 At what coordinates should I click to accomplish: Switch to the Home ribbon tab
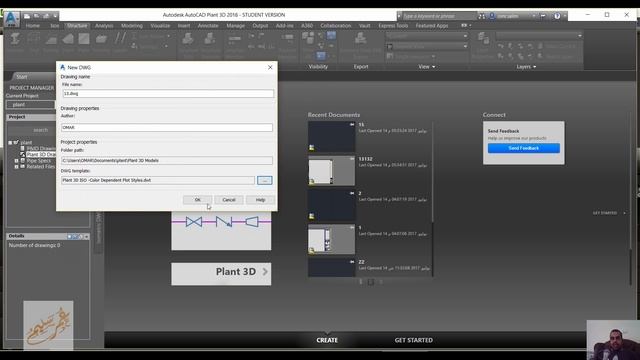pos(33,26)
